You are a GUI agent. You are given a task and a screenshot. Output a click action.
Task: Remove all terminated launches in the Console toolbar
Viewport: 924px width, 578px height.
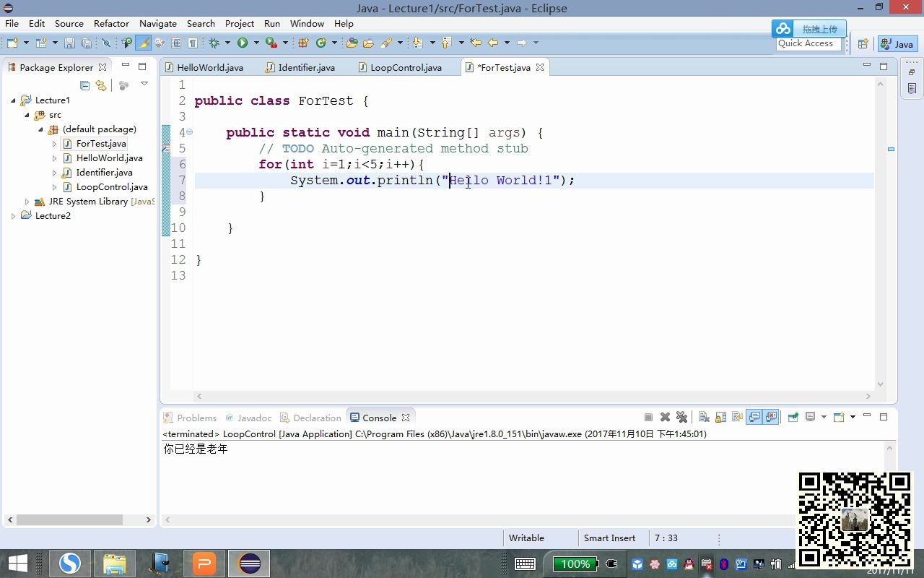click(681, 417)
